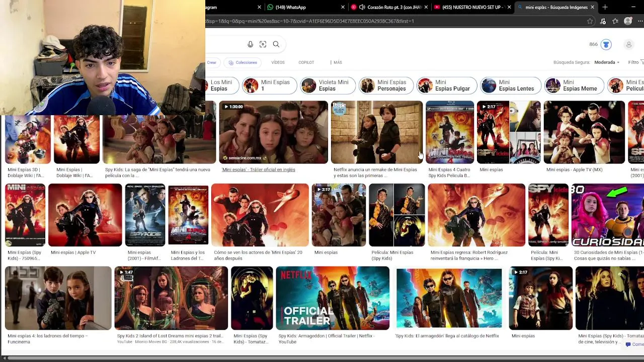
Task: Open the Mini espías - Apple TV (MX) image
Action: [x=584, y=132]
